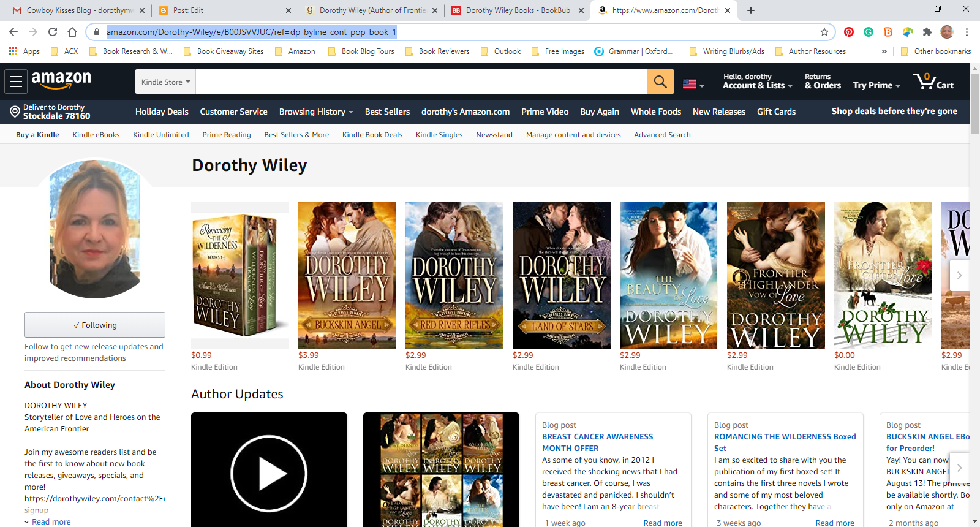Open the Apps bookmarks shortcut
This screenshot has height=527, width=980.
point(24,51)
